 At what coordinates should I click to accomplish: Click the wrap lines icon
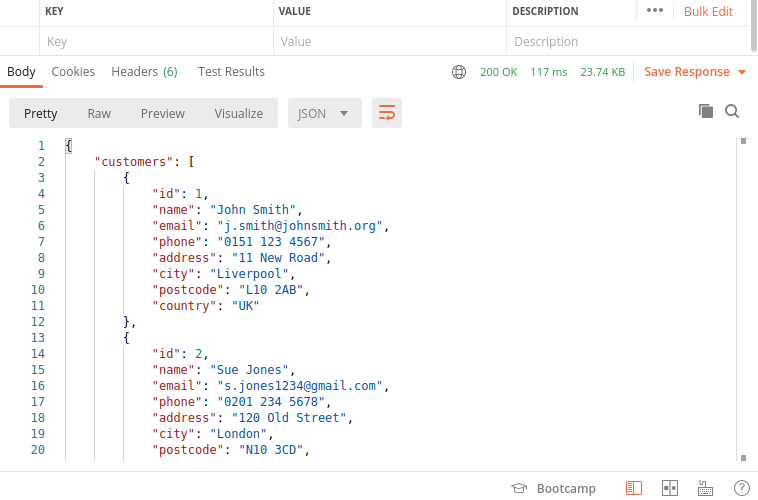(x=387, y=113)
